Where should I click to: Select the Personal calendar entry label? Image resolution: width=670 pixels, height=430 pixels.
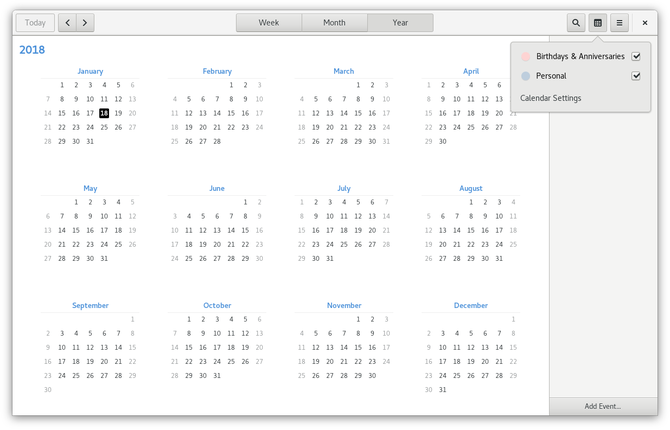pos(551,76)
